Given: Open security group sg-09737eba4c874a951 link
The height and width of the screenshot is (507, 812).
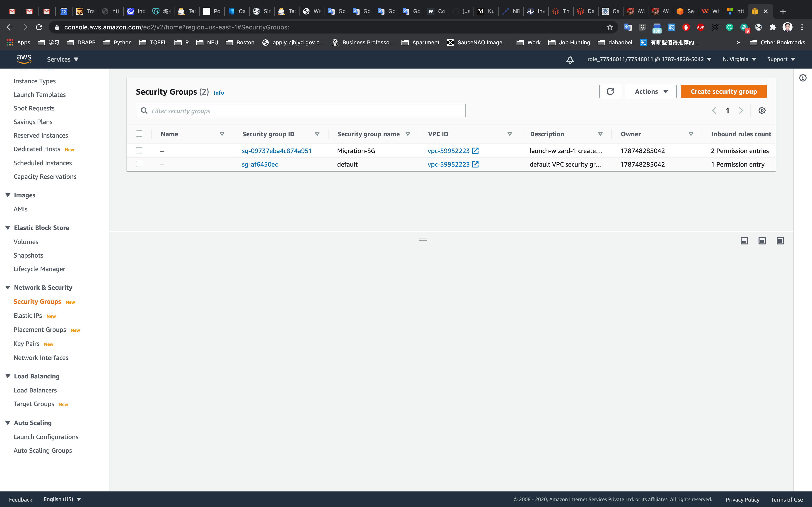Looking at the screenshot, I should [x=277, y=151].
